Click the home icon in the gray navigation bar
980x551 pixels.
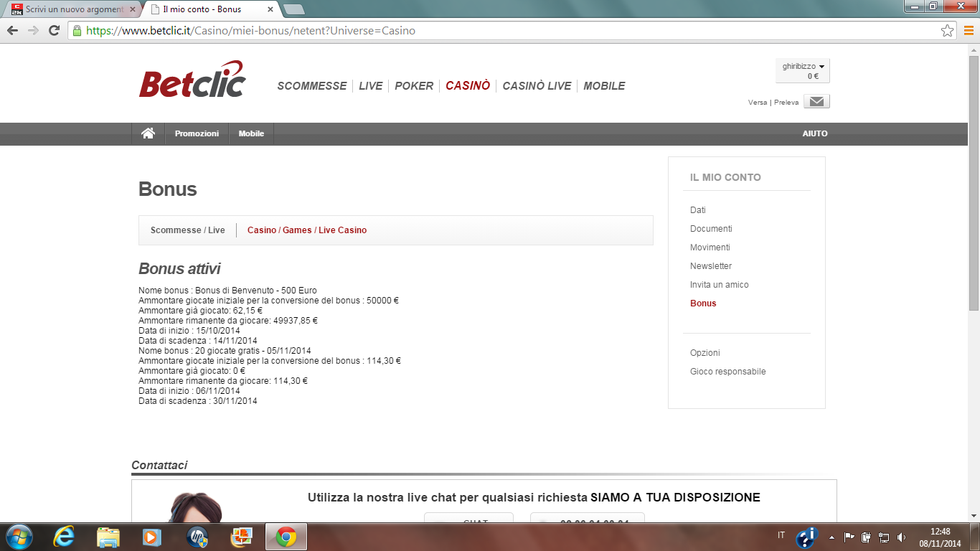pyautogui.click(x=149, y=133)
